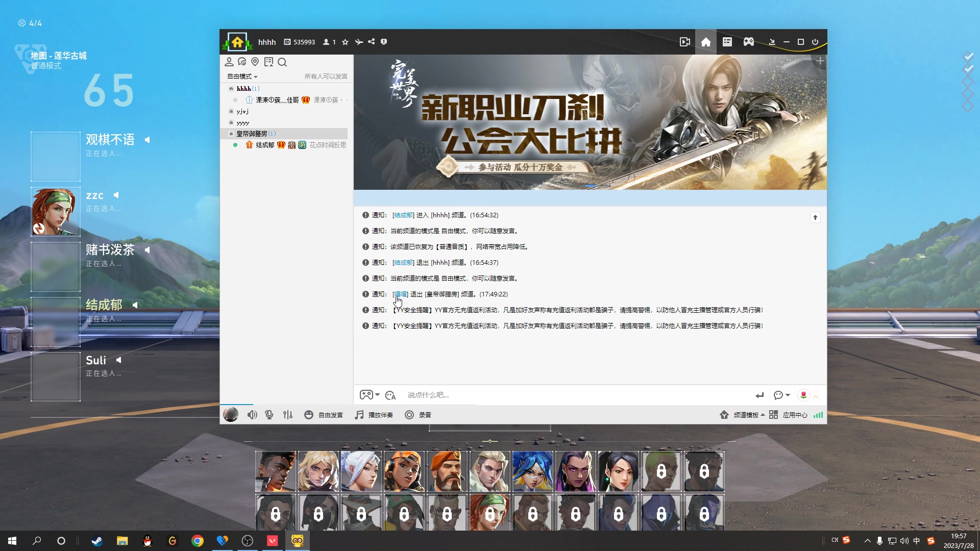The width and height of the screenshot is (980, 551).
Task: Open Chrome from the taskbar
Action: (198, 541)
